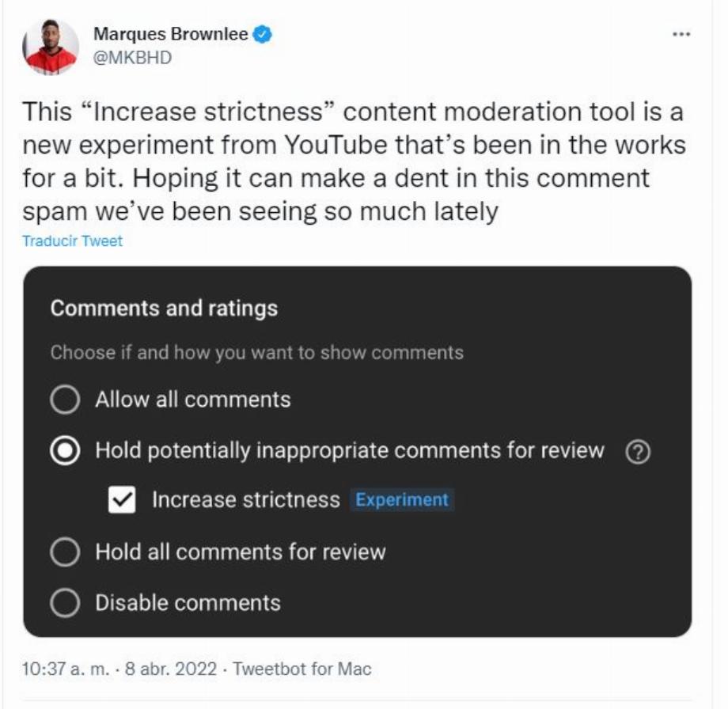Click the @MKBHD handle
The height and width of the screenshot is (709, 728).
coord(132,58)
